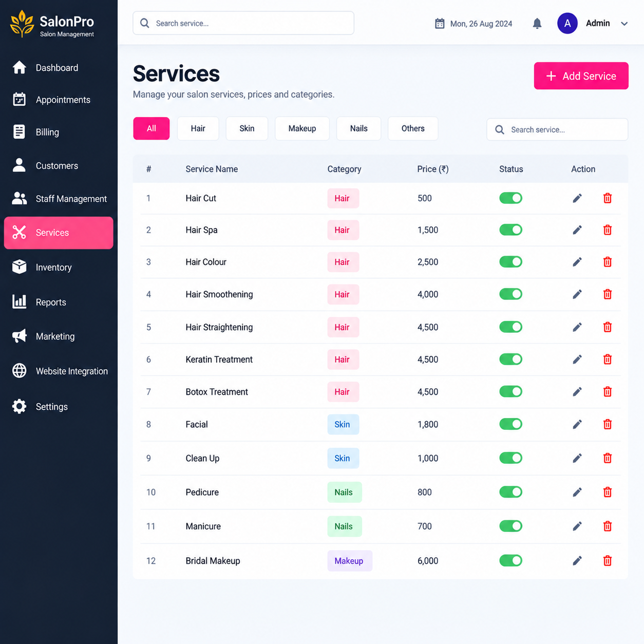Disable the Facial status toggle

510,424
